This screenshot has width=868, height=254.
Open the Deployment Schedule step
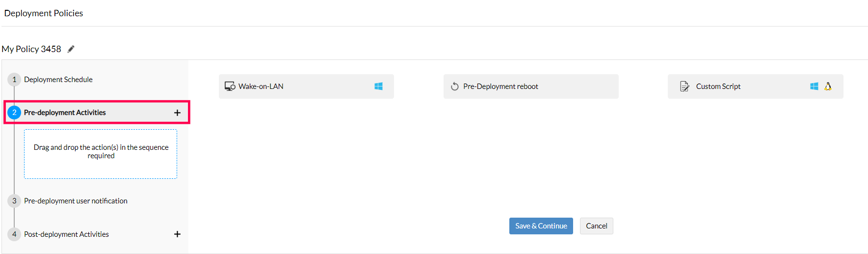pos(58,80)
